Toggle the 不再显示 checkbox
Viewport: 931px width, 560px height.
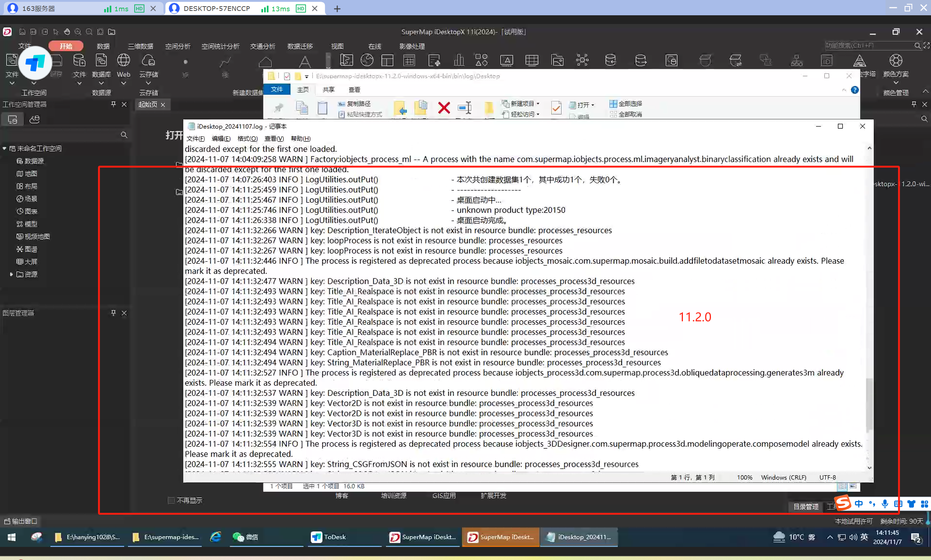(x=171, y=500)
